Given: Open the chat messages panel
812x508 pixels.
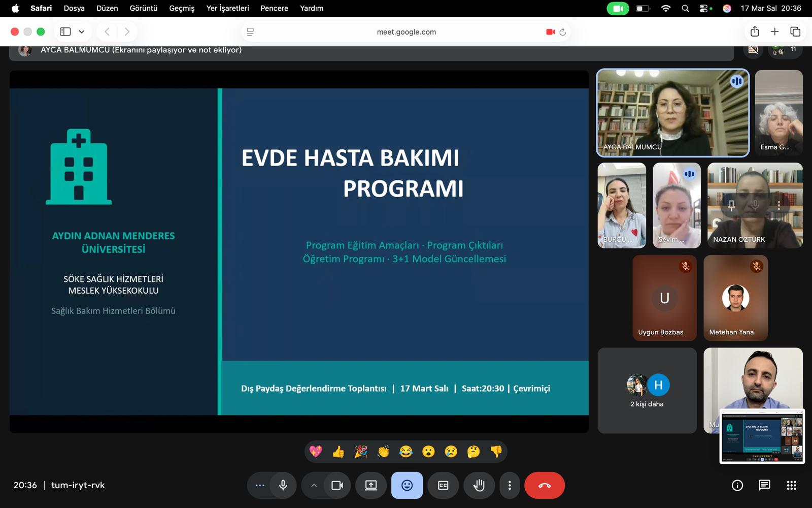Looking at the screenshot, I should click(764, 485).
